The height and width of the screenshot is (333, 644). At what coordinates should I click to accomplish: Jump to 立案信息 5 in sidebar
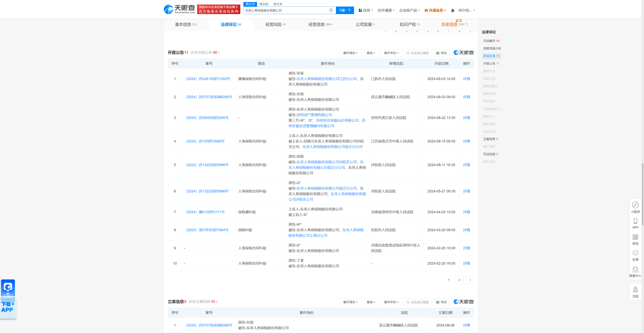tap(491, 139)
